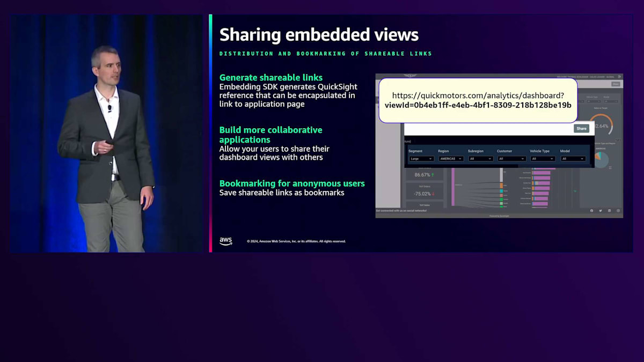Click 'Get connected with us on social networks!' text

coord(401,211)
